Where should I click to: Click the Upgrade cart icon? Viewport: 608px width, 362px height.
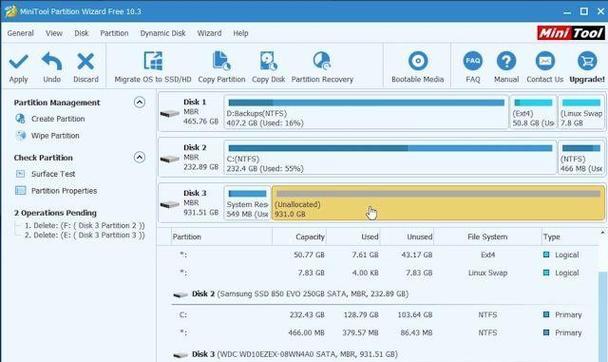click(587, 61)
